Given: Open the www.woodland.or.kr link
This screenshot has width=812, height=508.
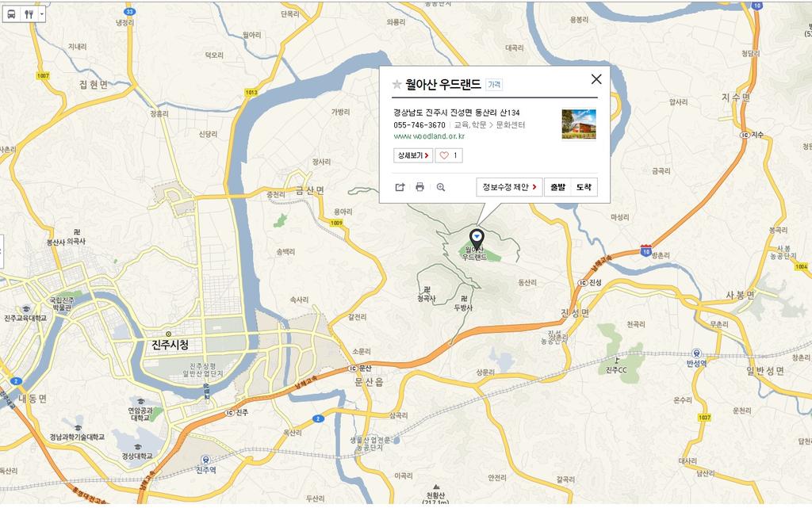Looking at the screenshot, I should 429,136.
